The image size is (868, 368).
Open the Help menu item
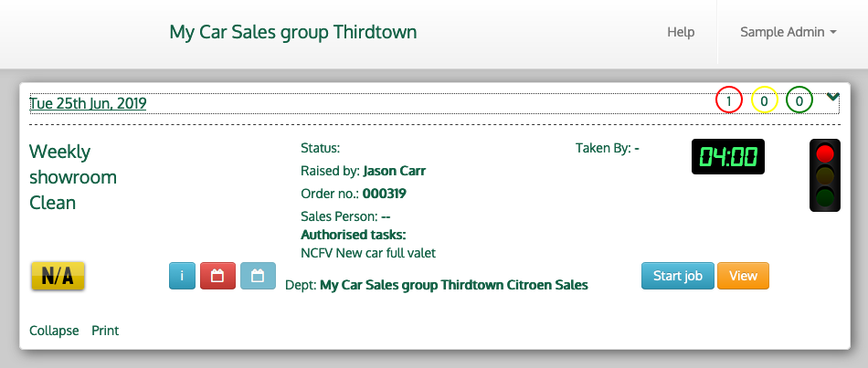click(x=681, y=32)
